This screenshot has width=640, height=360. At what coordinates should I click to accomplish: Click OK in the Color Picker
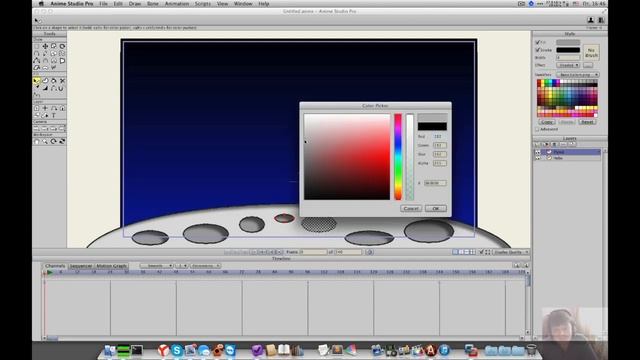pyautogui.click(x=436, y=208)
